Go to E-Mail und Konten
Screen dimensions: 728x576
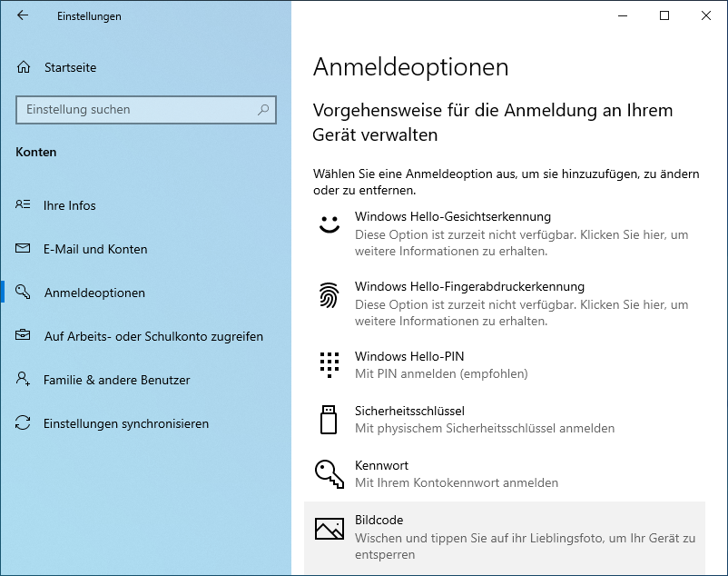point(95,249)
